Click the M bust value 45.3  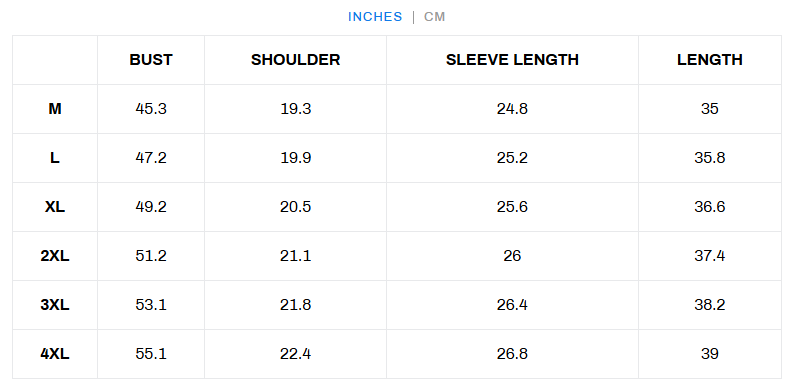(151, 109)
